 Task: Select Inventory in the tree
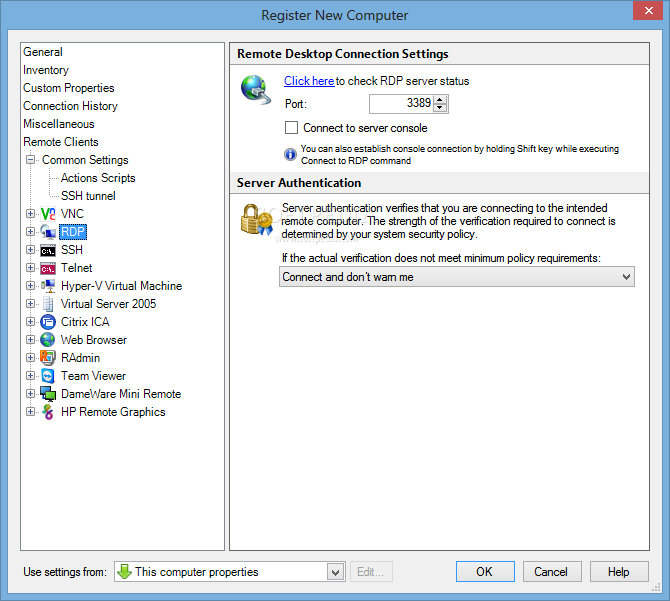(46, 70)
